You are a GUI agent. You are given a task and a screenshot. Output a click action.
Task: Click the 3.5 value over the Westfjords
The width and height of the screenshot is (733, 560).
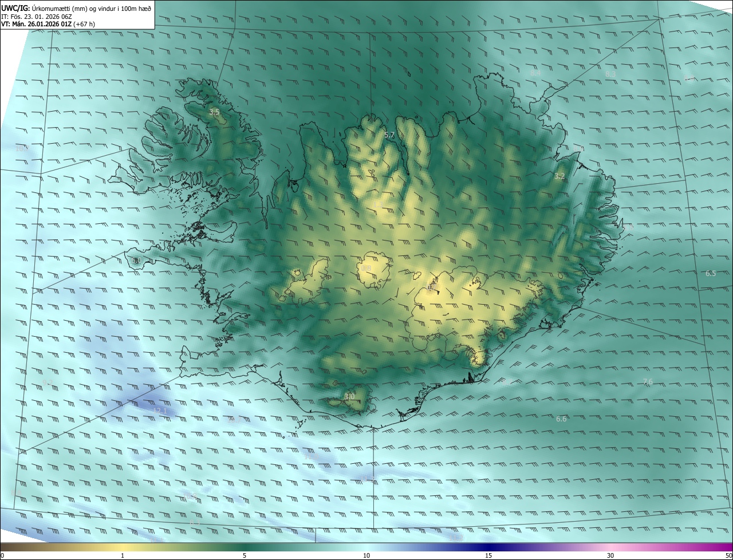click(x=214, y=112)
